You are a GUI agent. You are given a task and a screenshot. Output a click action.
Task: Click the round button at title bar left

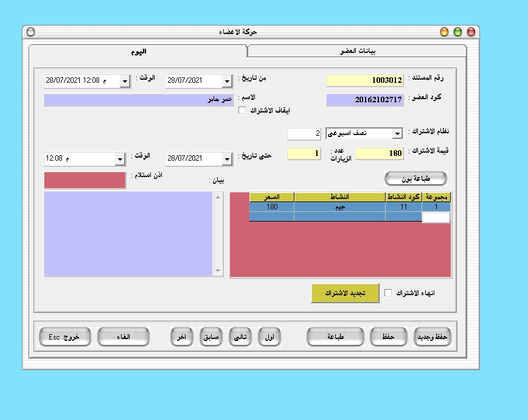pyautogui.click(x=31, y=32)
